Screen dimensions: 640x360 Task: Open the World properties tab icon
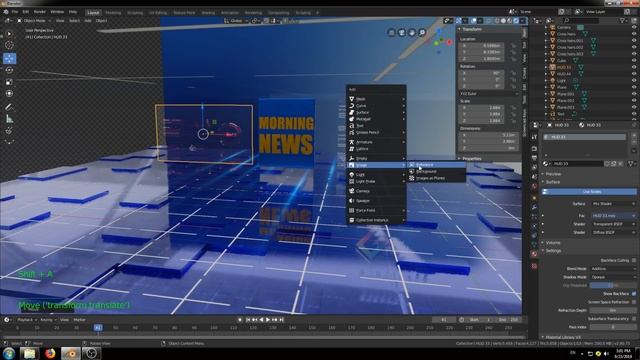(x=534, y=186)
